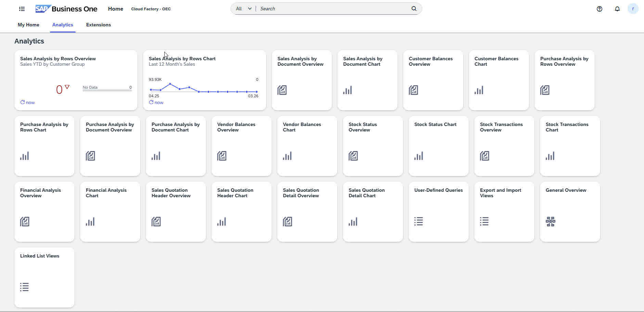Open the All search scope dropdown

point(243,8)
